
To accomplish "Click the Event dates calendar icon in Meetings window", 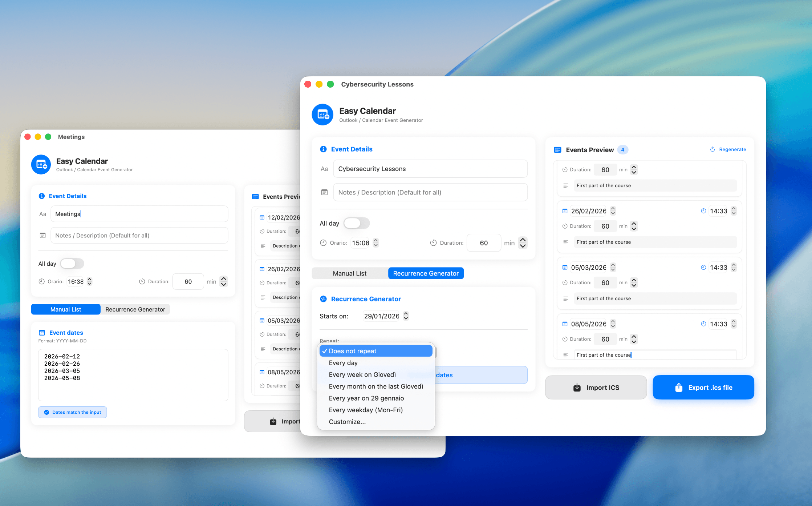I will click(42, 333).
